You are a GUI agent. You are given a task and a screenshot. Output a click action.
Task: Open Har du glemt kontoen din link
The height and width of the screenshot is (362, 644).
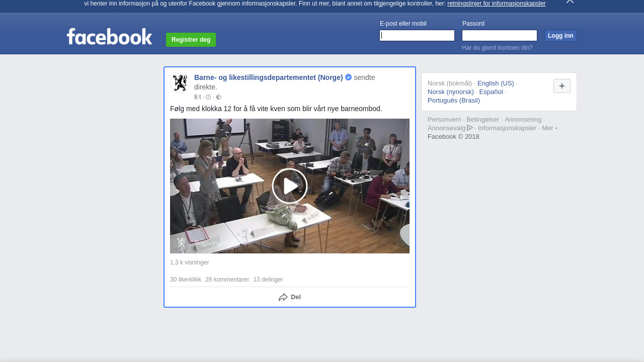(497, 48)
